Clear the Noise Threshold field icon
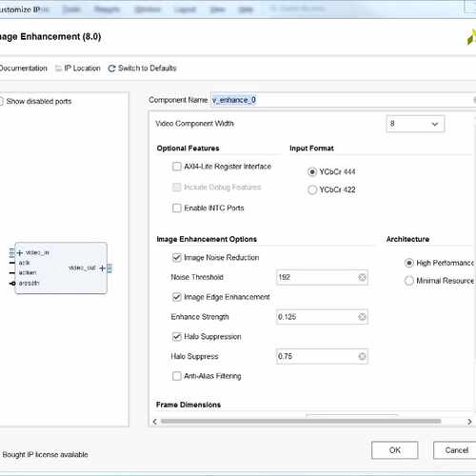 [362, 277]
